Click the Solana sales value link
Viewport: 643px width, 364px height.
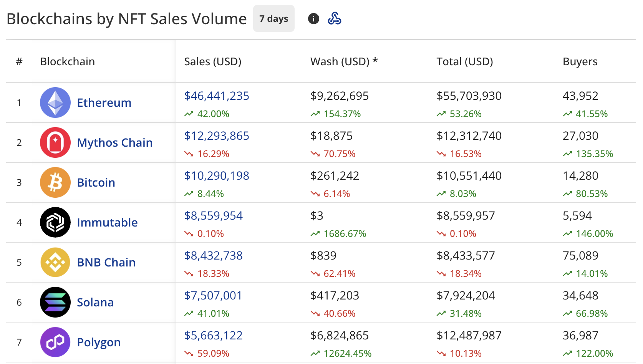[x=213, y=296]
